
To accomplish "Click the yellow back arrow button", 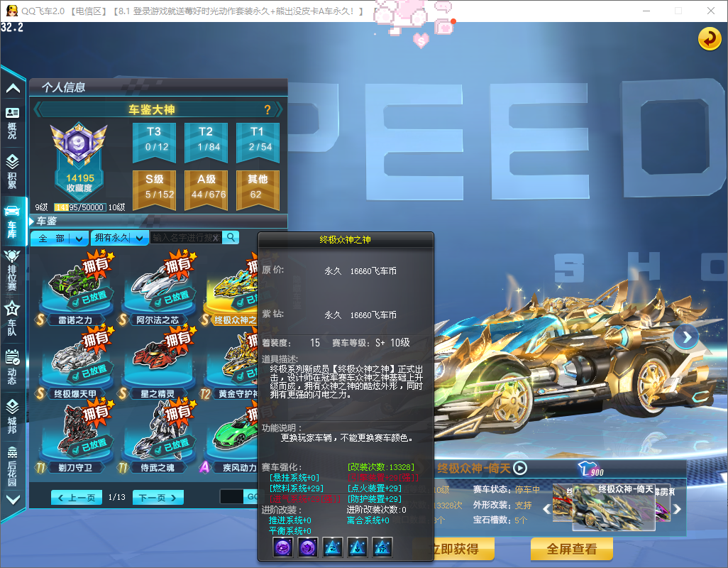I will pos(710,39).
